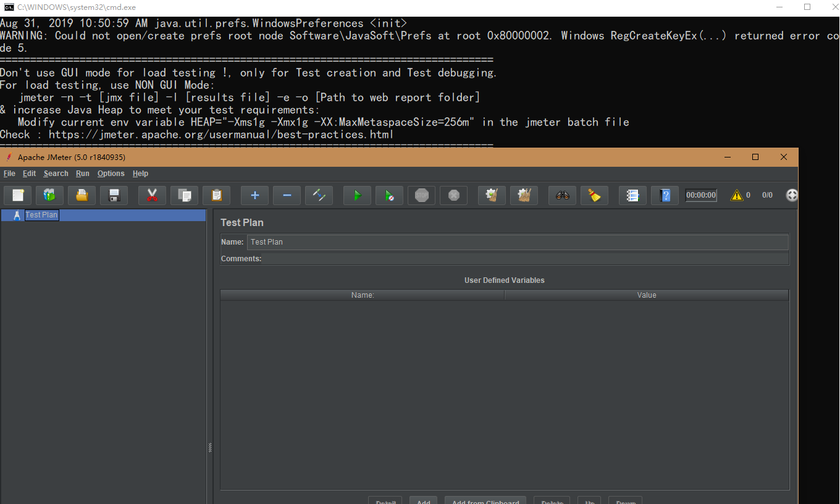Viewport: 840px width, 504px height.
Task: Maximize the cmd.exe window
Action: (807, 7)
